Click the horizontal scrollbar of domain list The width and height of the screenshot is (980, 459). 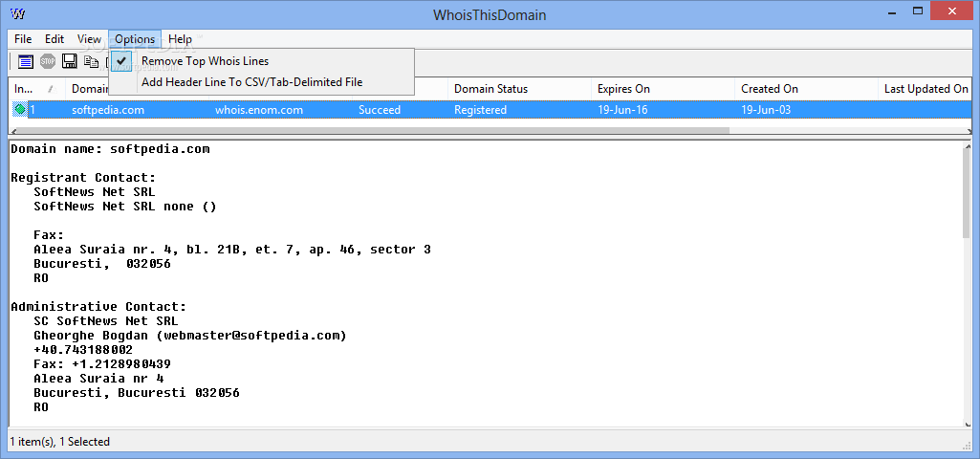(x=372, y=131)
